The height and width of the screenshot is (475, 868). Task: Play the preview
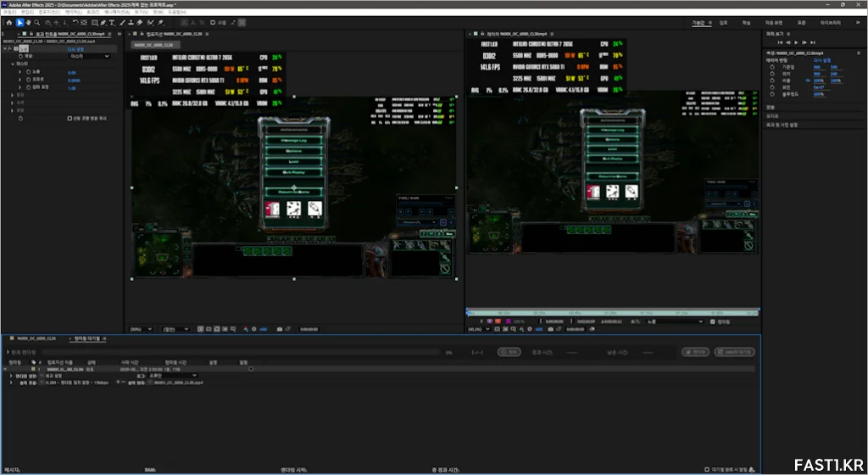(x=796, y=42)
